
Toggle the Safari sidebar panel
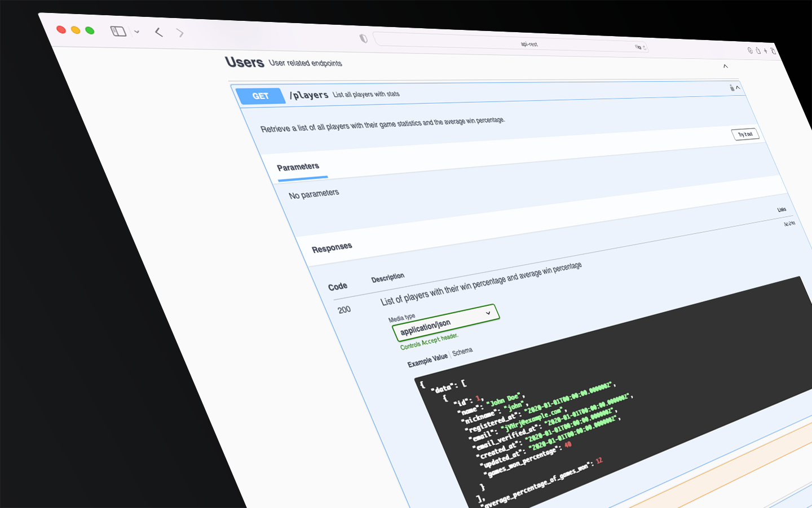118,32
